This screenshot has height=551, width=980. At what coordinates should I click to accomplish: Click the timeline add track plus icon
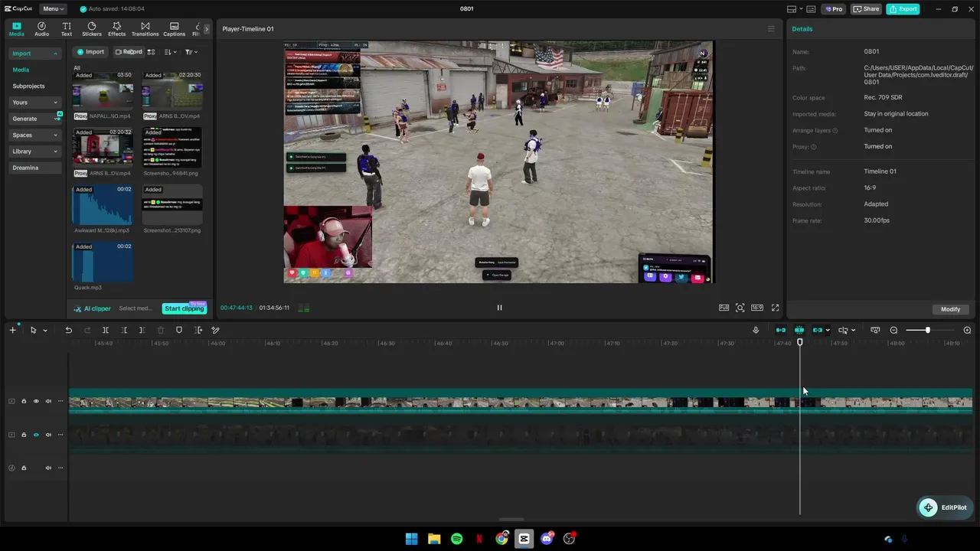pyautogui.click(x=12, y=331)
